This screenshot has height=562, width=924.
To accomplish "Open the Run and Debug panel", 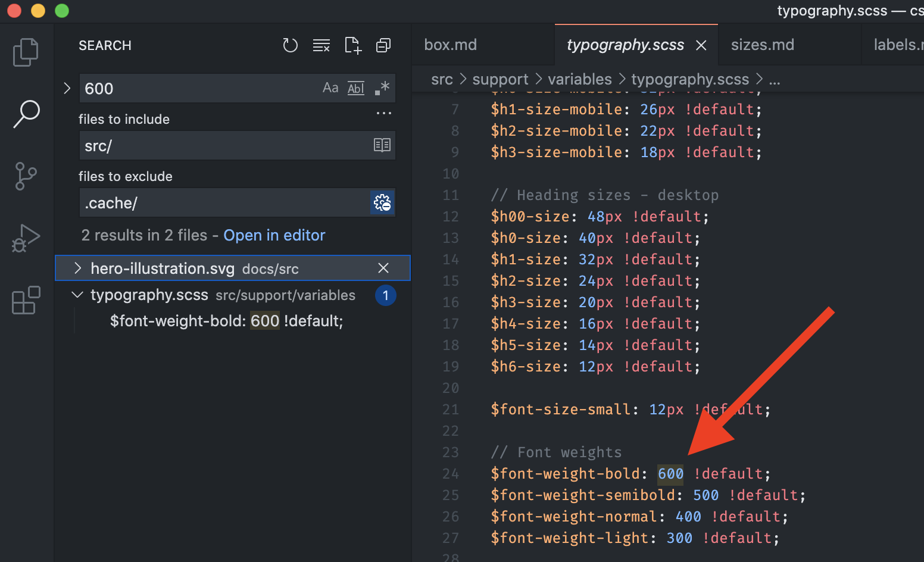I will pyautogui.click(x=26, y=238).
